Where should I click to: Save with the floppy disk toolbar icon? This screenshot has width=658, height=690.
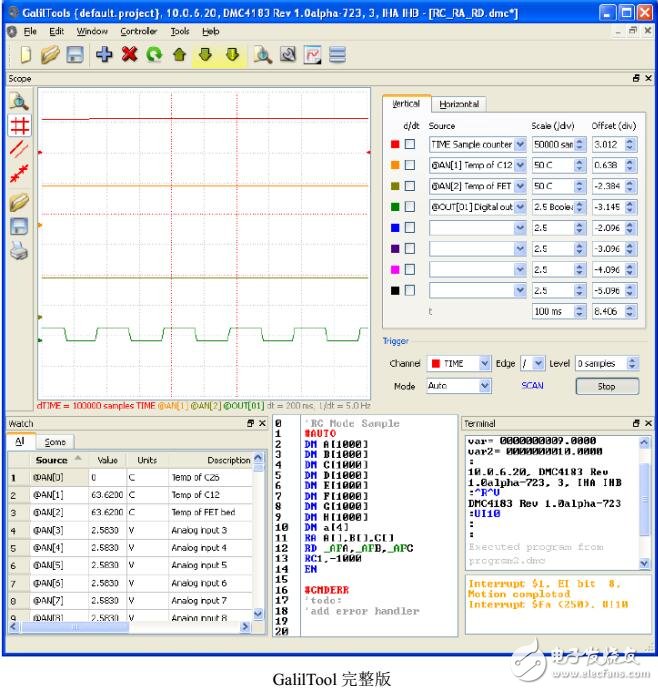tap(75, 55)
